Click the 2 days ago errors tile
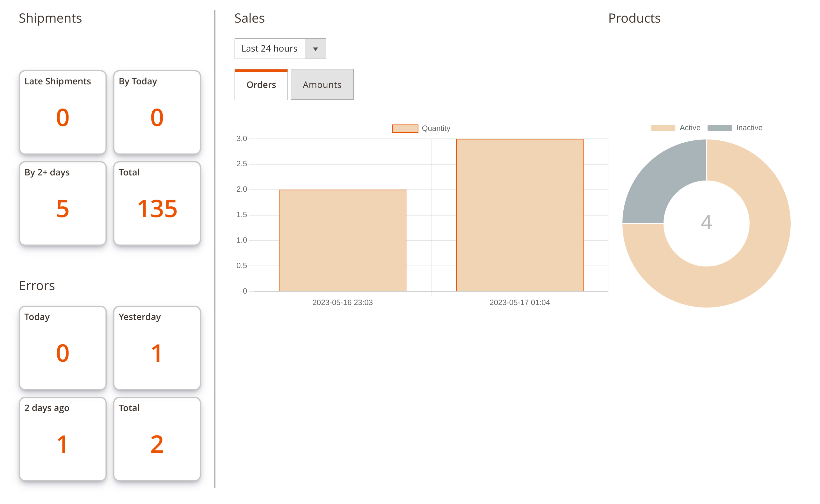 pyautogui.click(x=63, y=439)
